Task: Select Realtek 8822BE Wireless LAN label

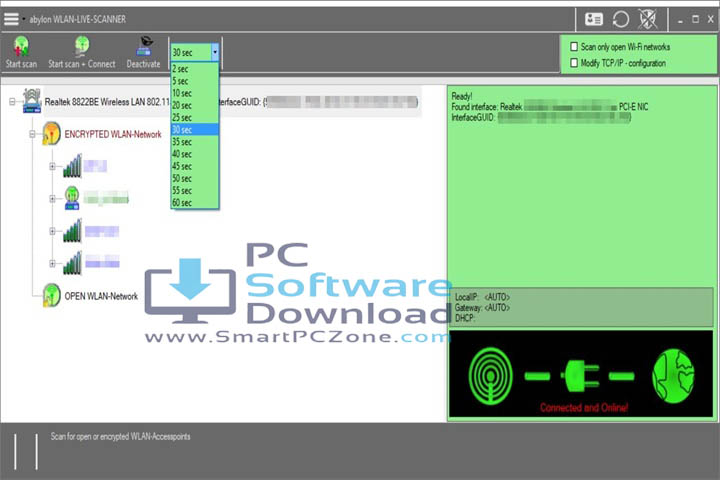Action: click(x=107, y=102)
